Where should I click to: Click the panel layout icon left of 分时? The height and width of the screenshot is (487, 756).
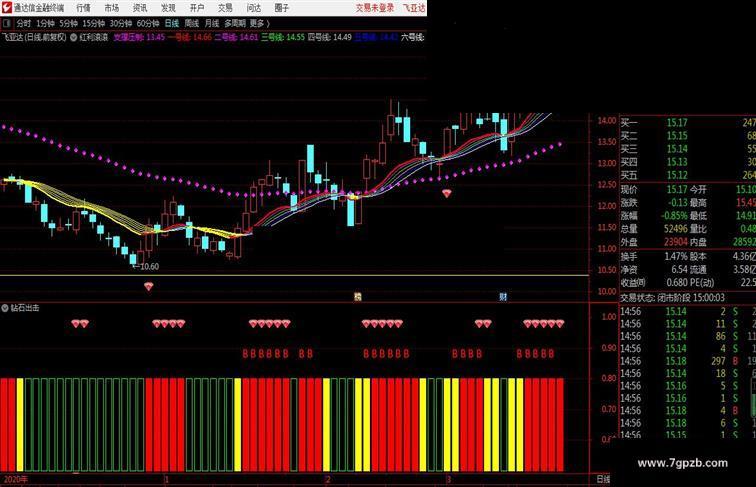(7, 23)
